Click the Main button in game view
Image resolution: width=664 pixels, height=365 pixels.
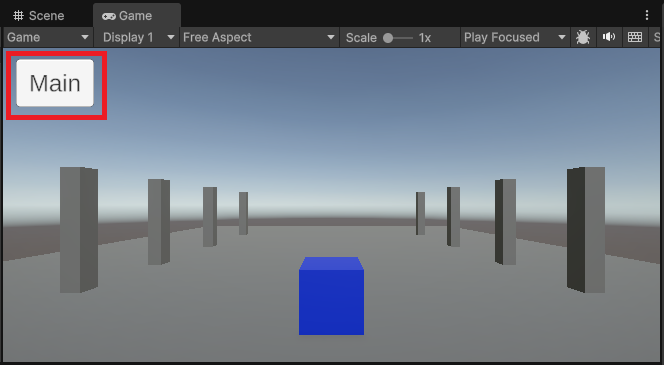[x=55, y=83]
